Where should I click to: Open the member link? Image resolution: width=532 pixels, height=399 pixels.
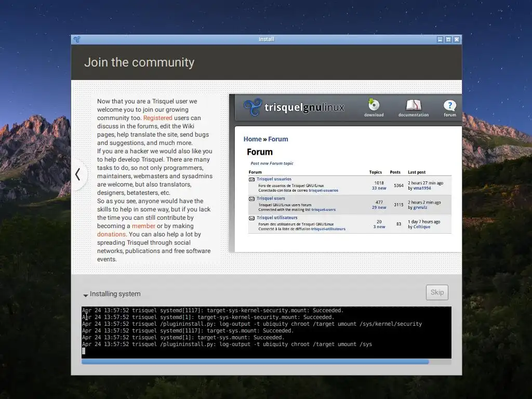[143, 226]
